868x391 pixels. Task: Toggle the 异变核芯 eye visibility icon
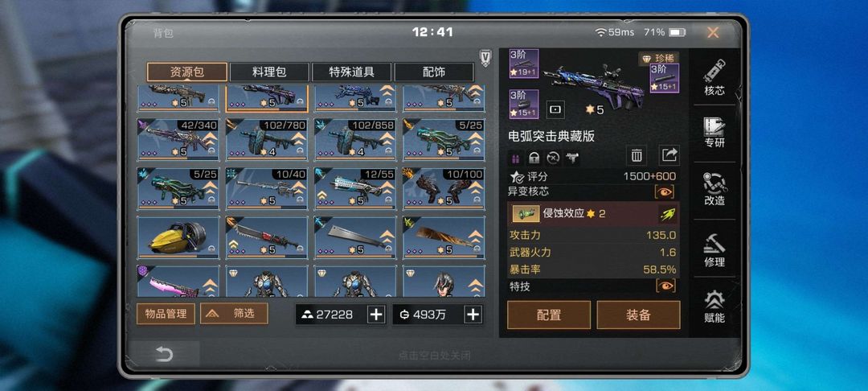pyautogui.click(x=665, y=191)
